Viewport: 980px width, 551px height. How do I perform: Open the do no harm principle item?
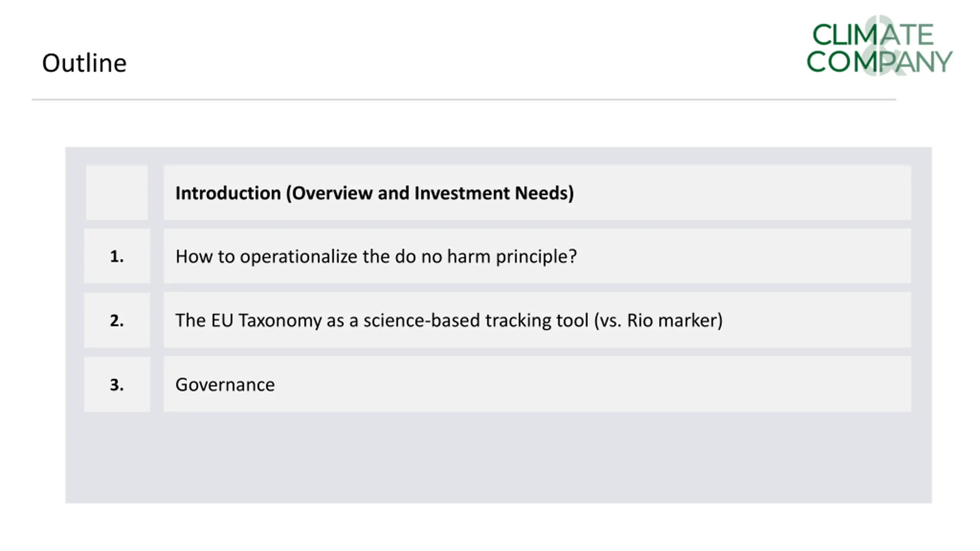(x=537, y=256)
